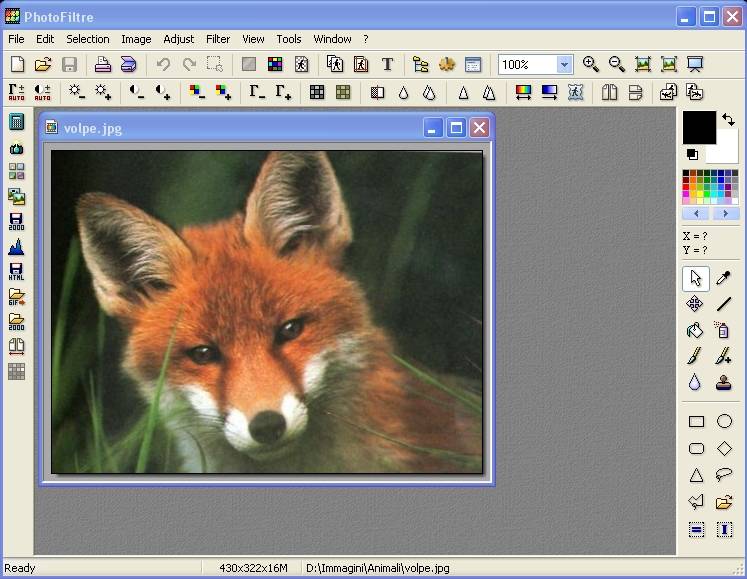Show previous palette colors with left arrow
The width and height of the screenshot is (747, 579).
tap(696, 214)
